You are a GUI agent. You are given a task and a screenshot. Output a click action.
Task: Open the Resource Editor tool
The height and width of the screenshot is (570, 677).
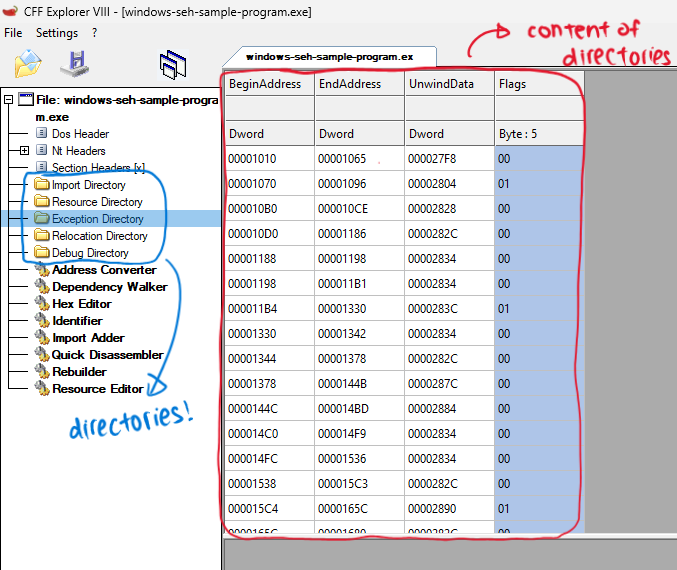(98, 389)
